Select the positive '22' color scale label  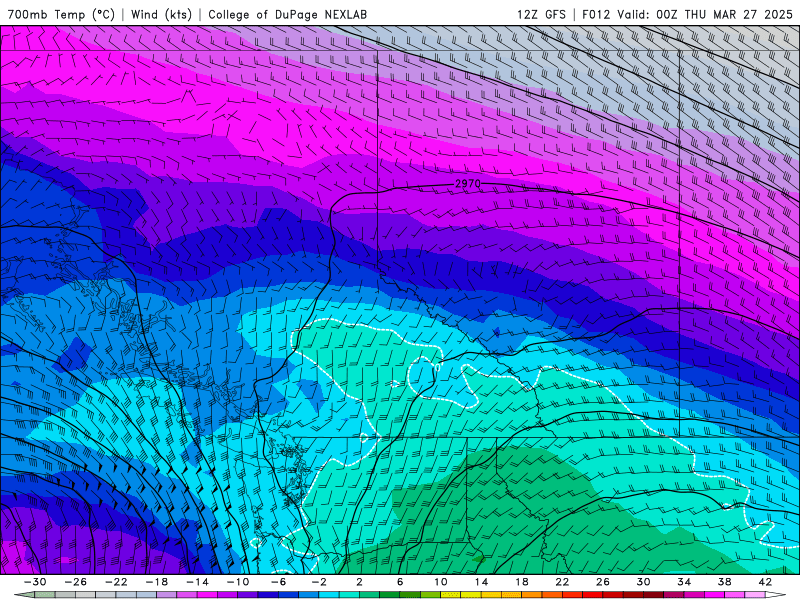pos(562,582)
